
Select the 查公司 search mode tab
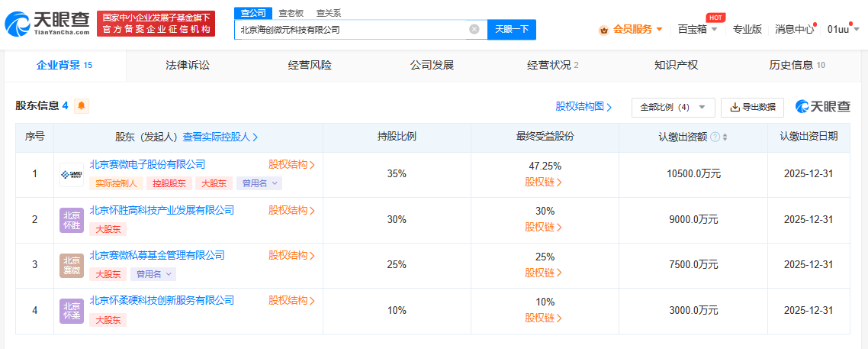click(253, 13)
